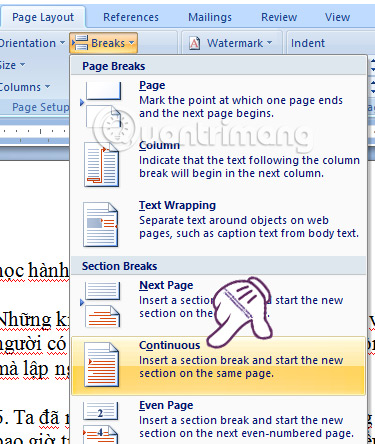
Task: Select the View tab
Action: 337,17
